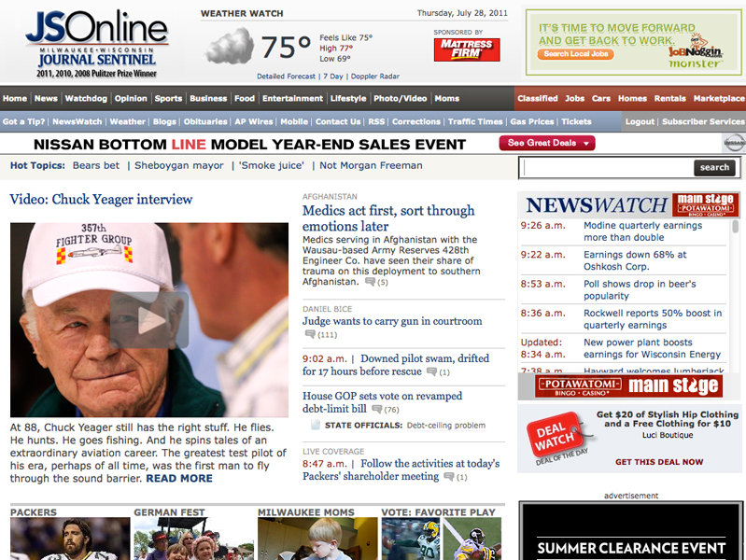Screen dimensions: 746x560
Task: Click the Mattress Firm sponsor logo
Action: [467, 49]
